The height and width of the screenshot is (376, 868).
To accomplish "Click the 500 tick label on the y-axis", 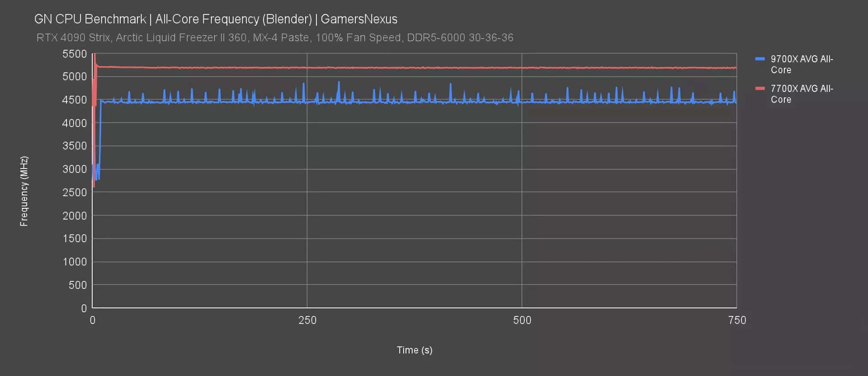I will (x=77, y=285).
